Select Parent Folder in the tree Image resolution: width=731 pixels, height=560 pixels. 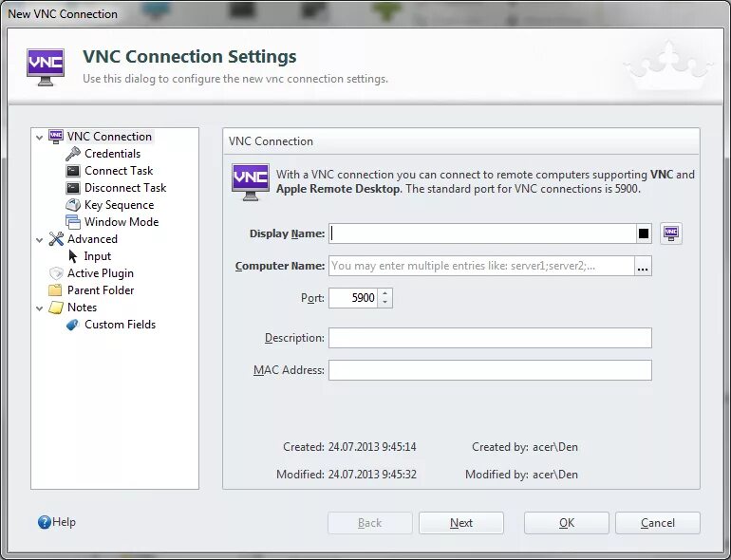(x=101, y=290)
